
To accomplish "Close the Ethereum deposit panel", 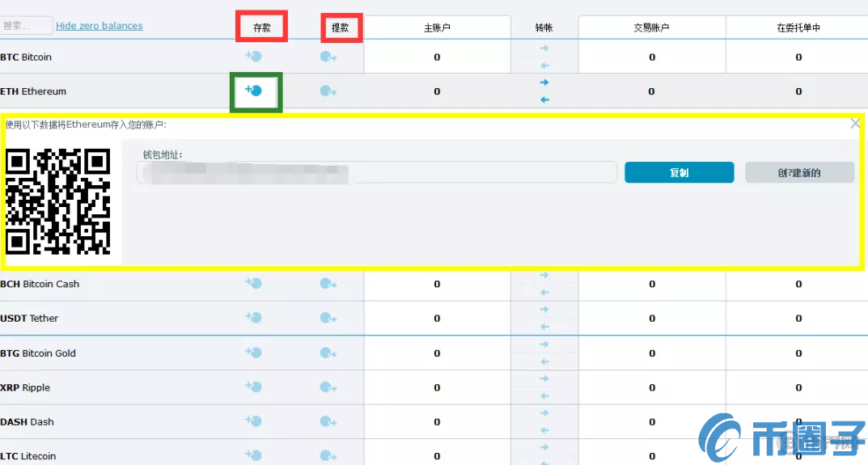I will [x=855, y=124].
